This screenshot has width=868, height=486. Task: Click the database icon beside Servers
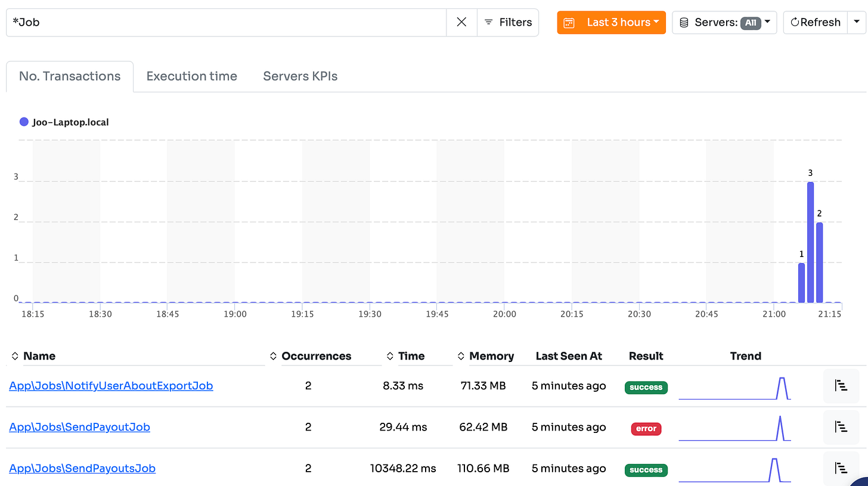click(x=684, y=23)
